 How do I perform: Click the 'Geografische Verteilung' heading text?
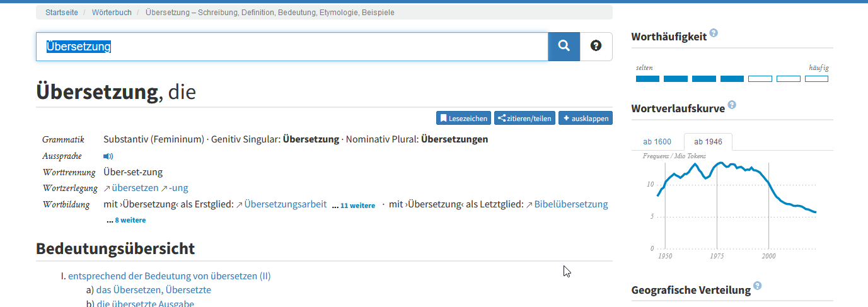click(691, 290)
